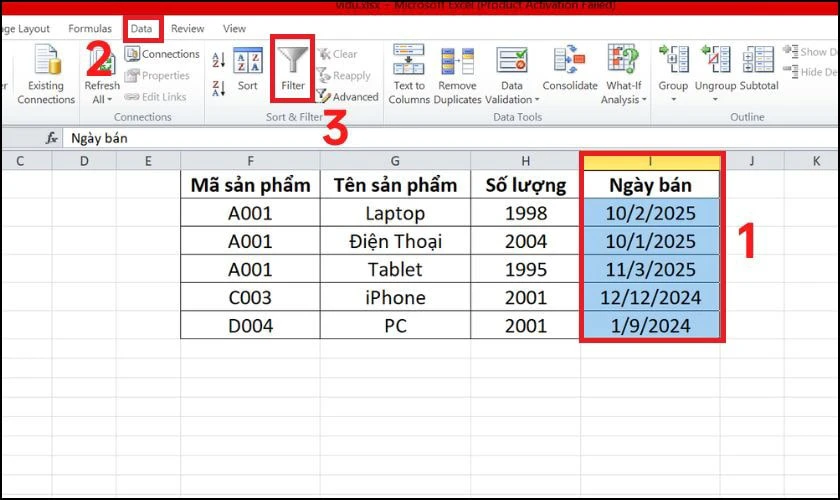Image resolution: width=840 pixels, height=500 pixels.
Task: Toggle the Filter funnel
Action: (x=292, y=69)
